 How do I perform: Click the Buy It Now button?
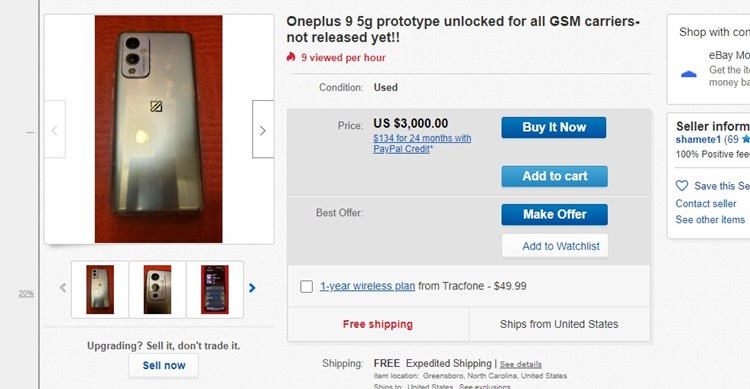[554, 127]
